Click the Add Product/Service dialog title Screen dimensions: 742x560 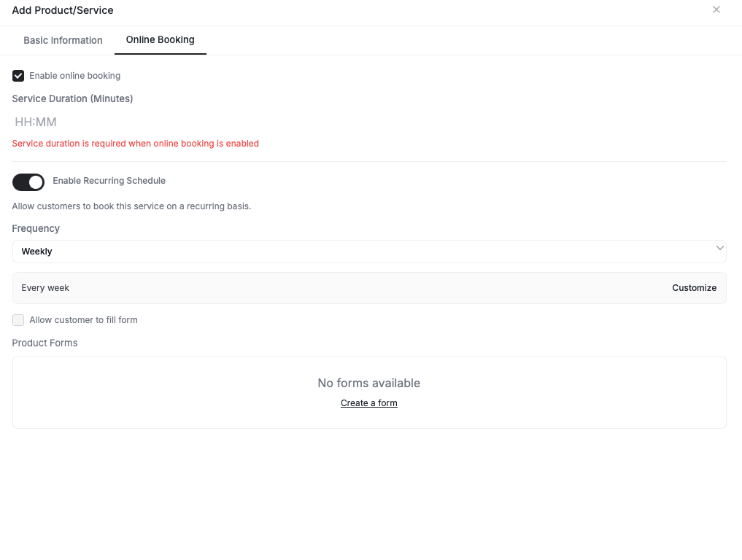(x=63, y=9)
